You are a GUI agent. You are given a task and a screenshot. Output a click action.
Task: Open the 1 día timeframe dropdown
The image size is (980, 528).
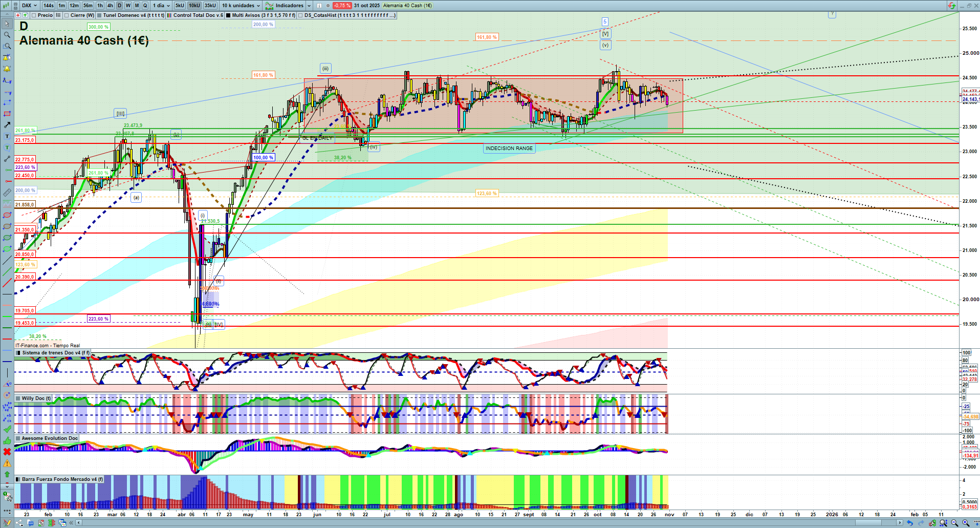coord(161,6)
